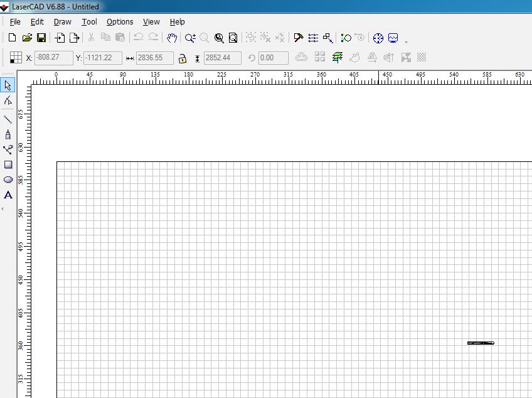532x398 pixels.
Task: Open the Draw menu
Action: [62, 22]
